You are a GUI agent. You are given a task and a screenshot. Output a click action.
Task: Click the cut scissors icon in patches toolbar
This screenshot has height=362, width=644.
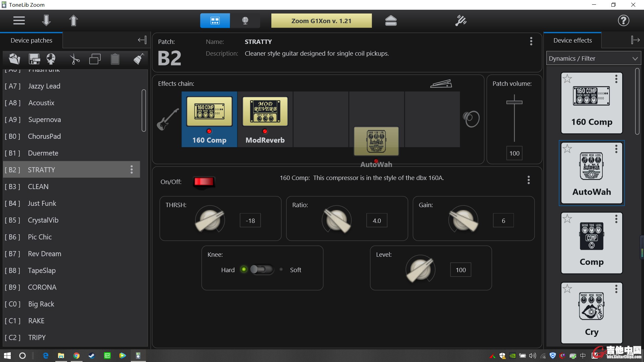click(x=74, y=59)
